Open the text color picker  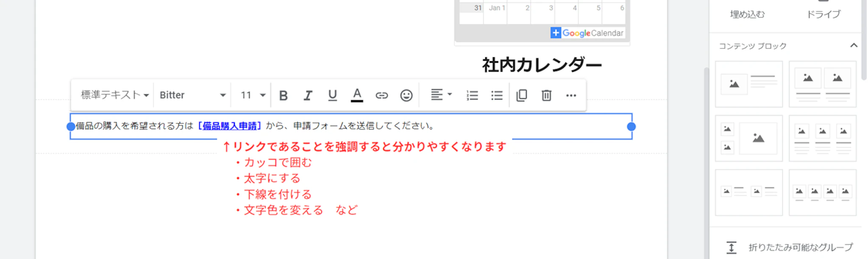357,96
